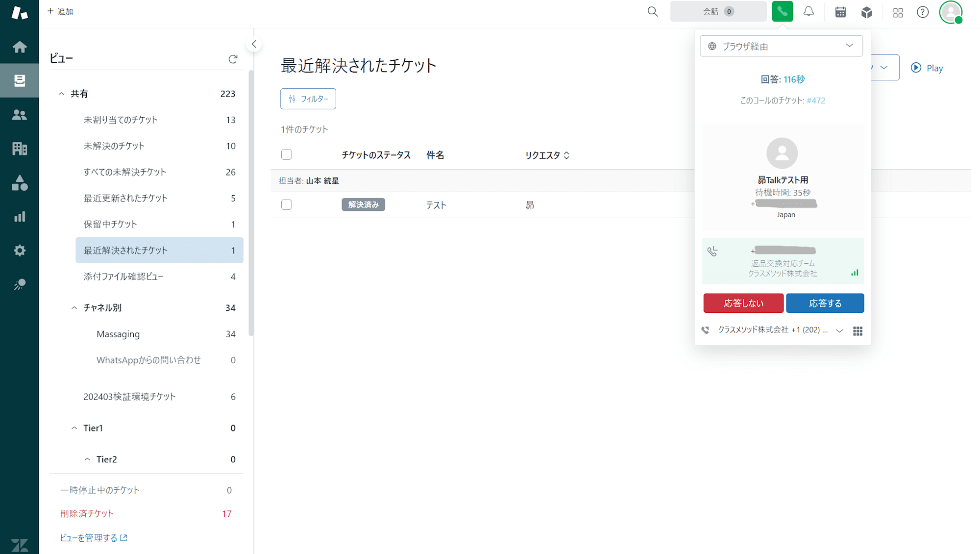Open the help question mark icon
Screen dimensions: 980x554
923,12
